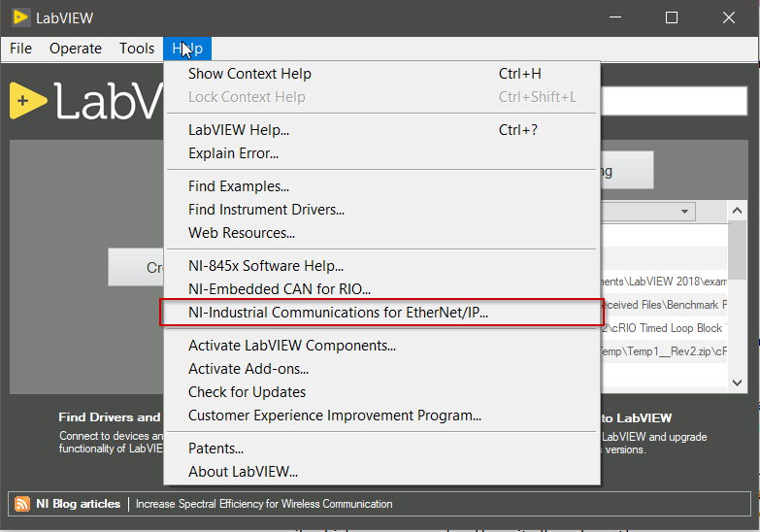Open Increase Spectral Efficiency blog article

pyautogui.click(x=264, y=504)
